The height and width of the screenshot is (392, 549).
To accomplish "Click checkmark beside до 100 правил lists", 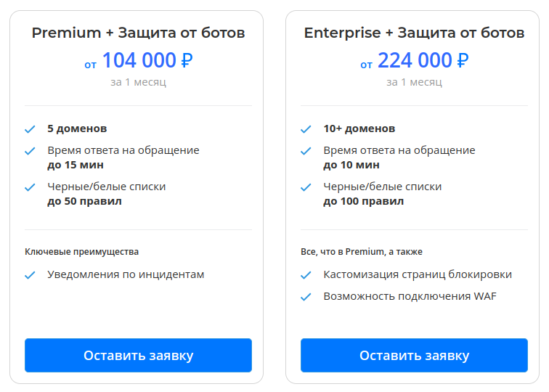I will click(x=306, y=187).
